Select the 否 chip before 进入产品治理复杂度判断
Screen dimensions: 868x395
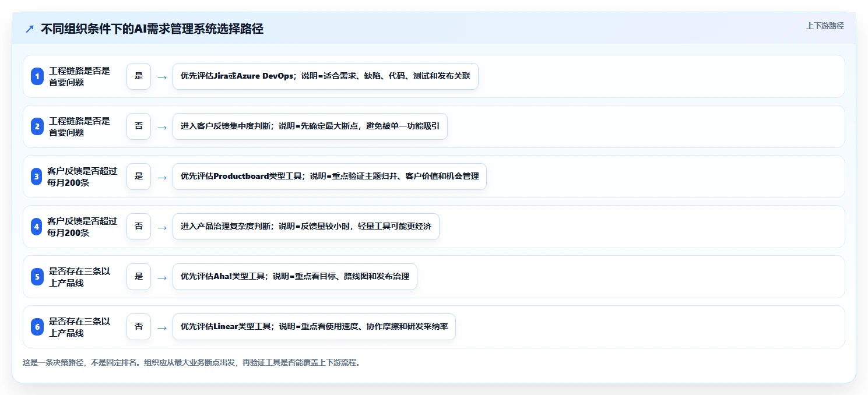(x=139, y=227)
